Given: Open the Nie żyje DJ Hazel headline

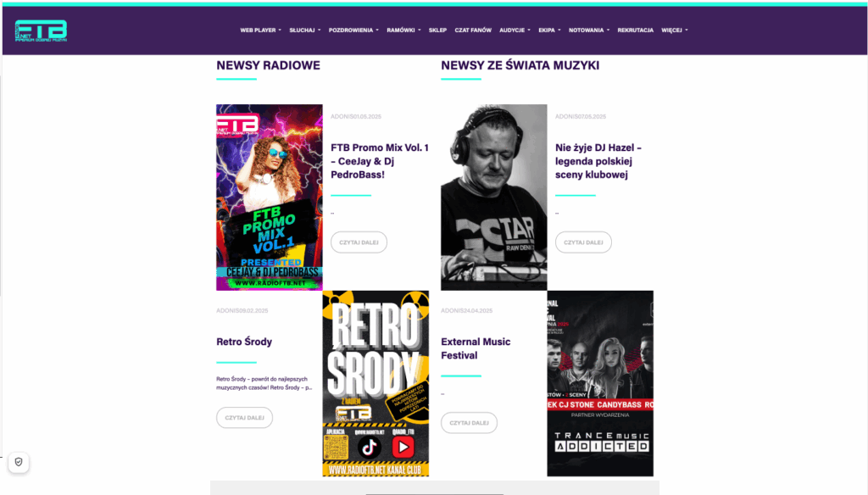Looking at the screenshot, I should pos(598,161).
